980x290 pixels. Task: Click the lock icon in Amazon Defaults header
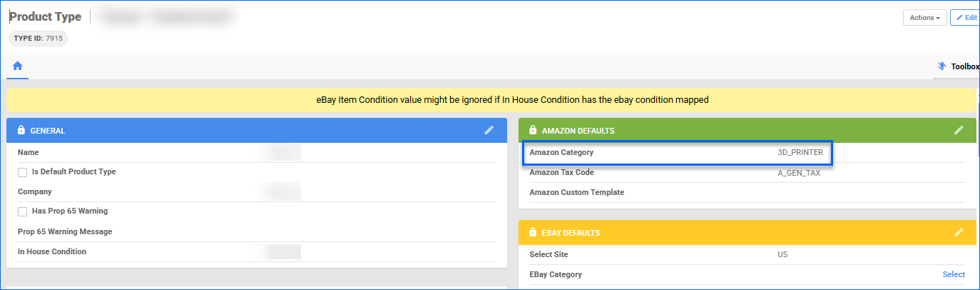point(532,131)
